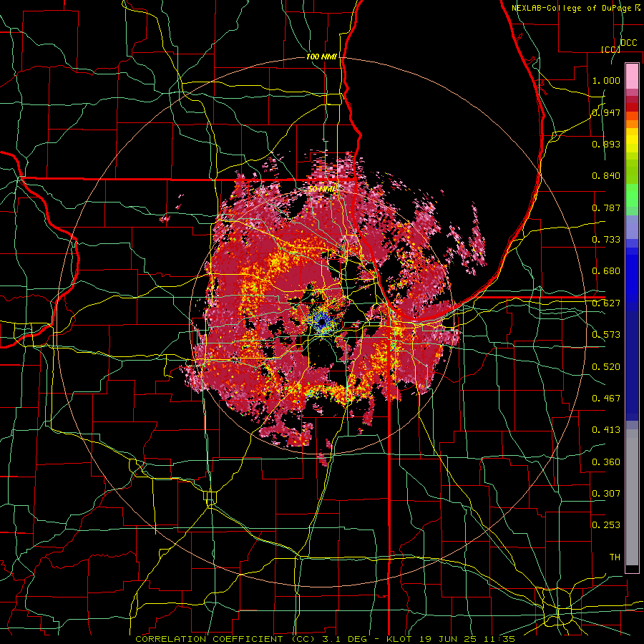644x644 pixels.
Task: Select the 0.680 scale value
Action: pyautogui.click(x=606, y=271)
